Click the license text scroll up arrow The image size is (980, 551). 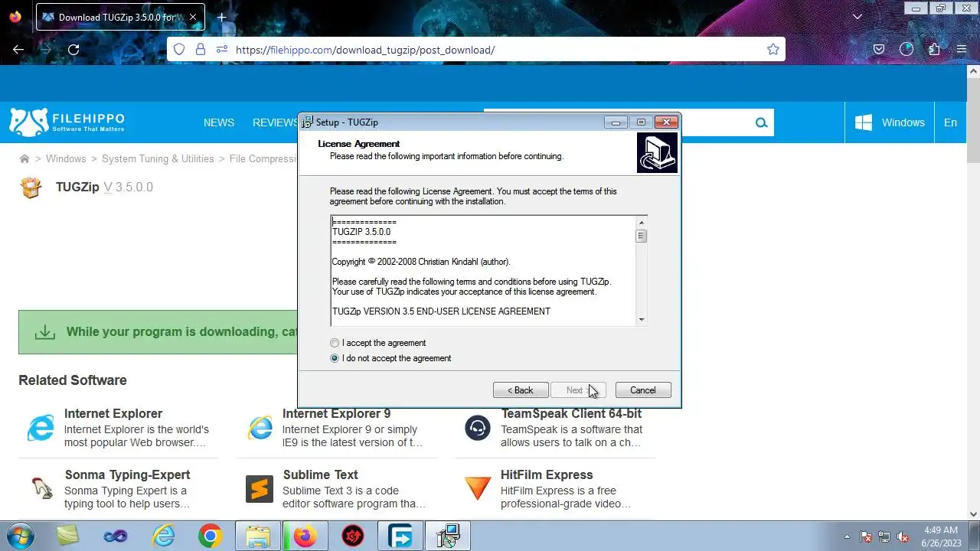(x=642, y=223)
